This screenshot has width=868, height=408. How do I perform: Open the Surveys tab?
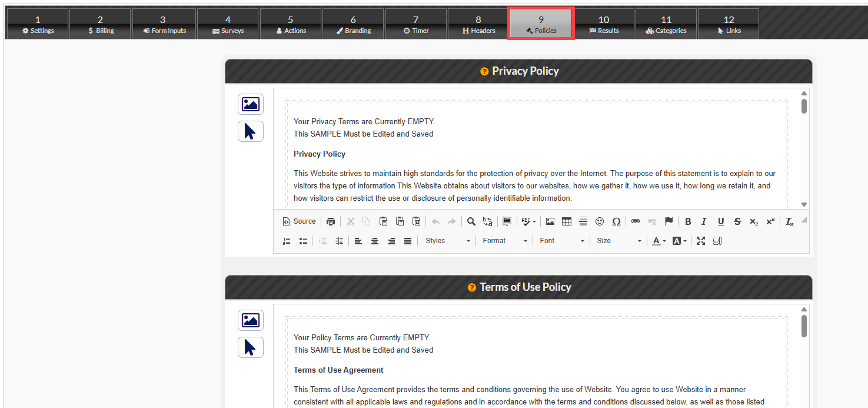[228, 24]
